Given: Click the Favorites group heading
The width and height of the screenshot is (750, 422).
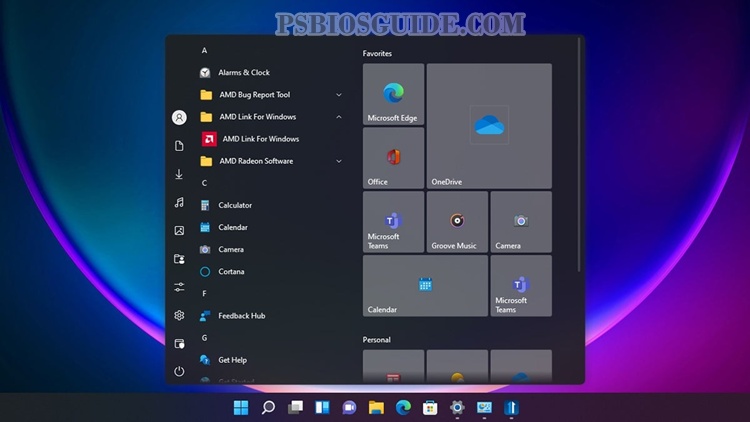Looking at the screenshot, I should point(377,54).
